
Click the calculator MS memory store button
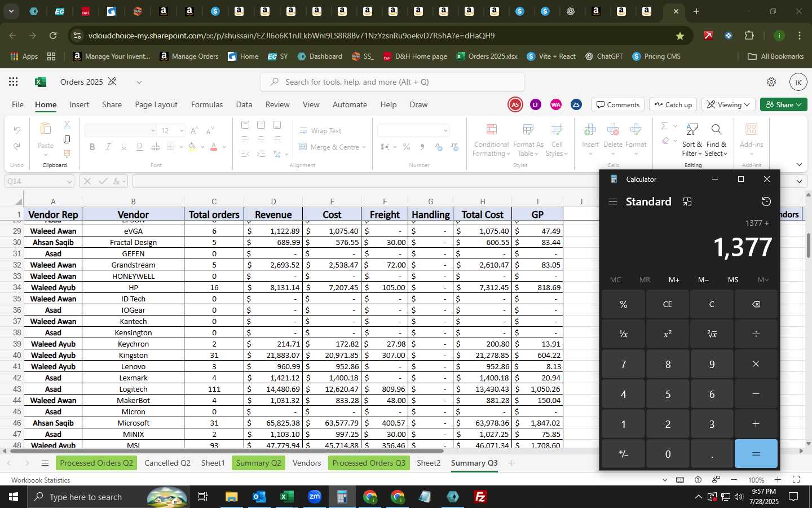coord(733,279)
